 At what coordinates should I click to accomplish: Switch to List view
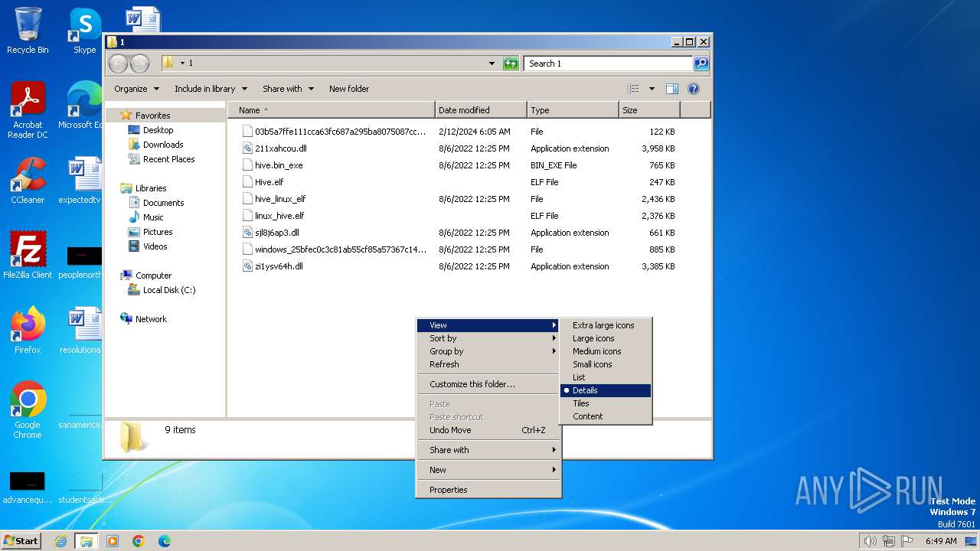tap(606, 377)
